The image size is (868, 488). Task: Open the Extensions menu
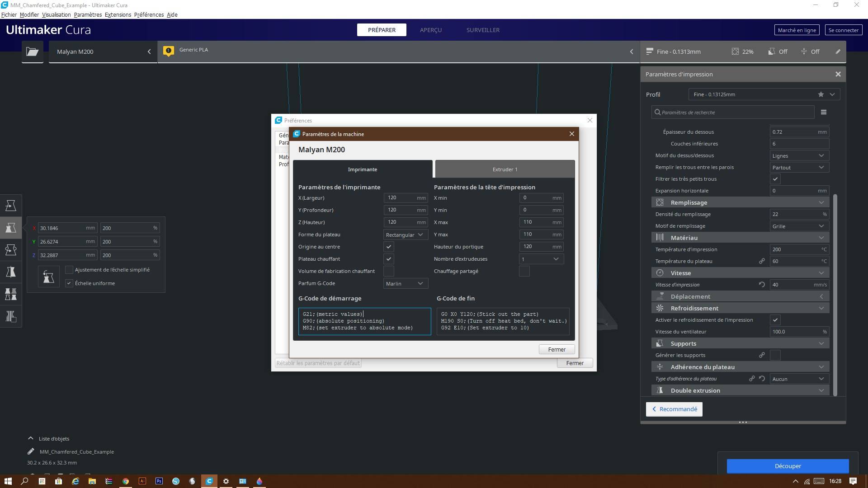118,14
